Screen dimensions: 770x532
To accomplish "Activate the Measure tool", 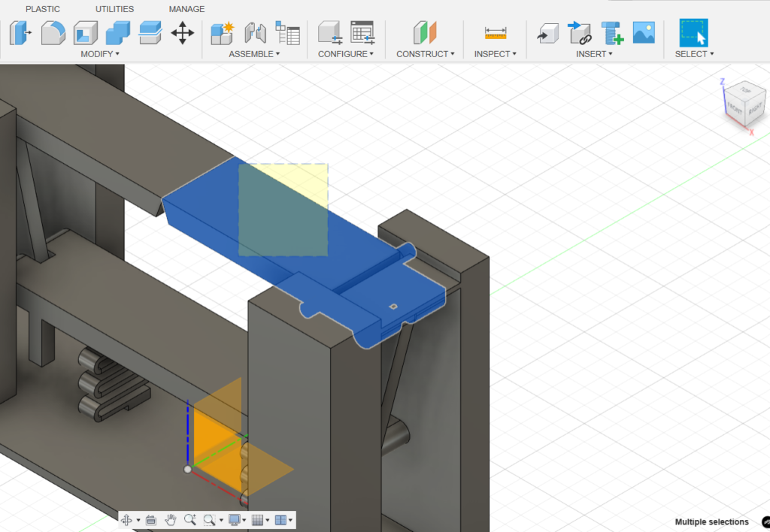I will point(495,33).
